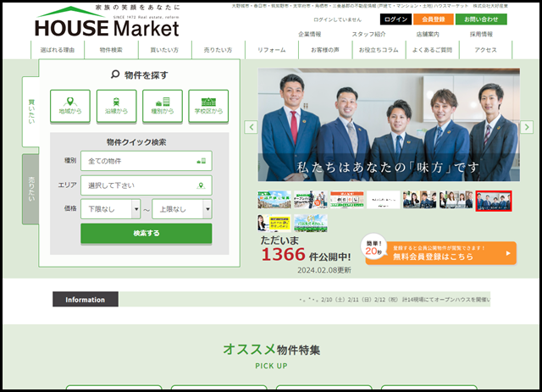
Task: Select the fifth slideshow thumbnail
Action: click(x=420, y=200)
